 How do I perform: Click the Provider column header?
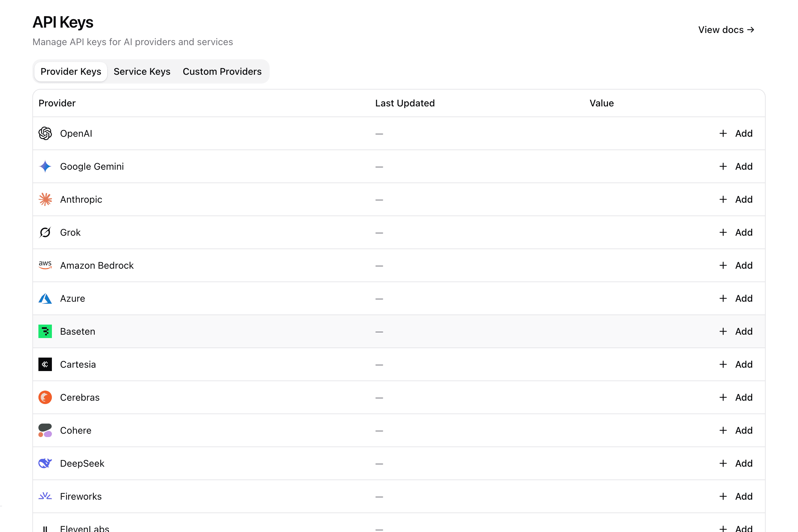click(57, 103)
